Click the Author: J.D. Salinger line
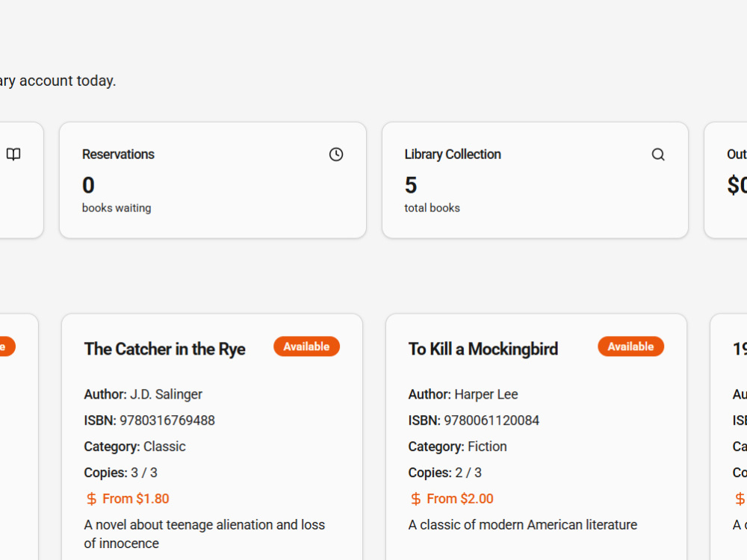The image size is (747, 560). 143,394
